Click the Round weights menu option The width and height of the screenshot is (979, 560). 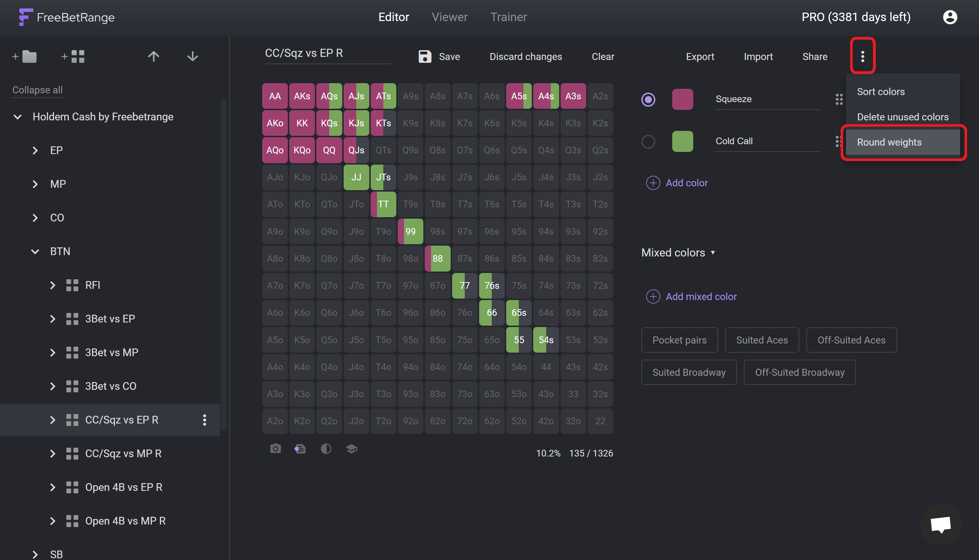click(x=888, y=141)
